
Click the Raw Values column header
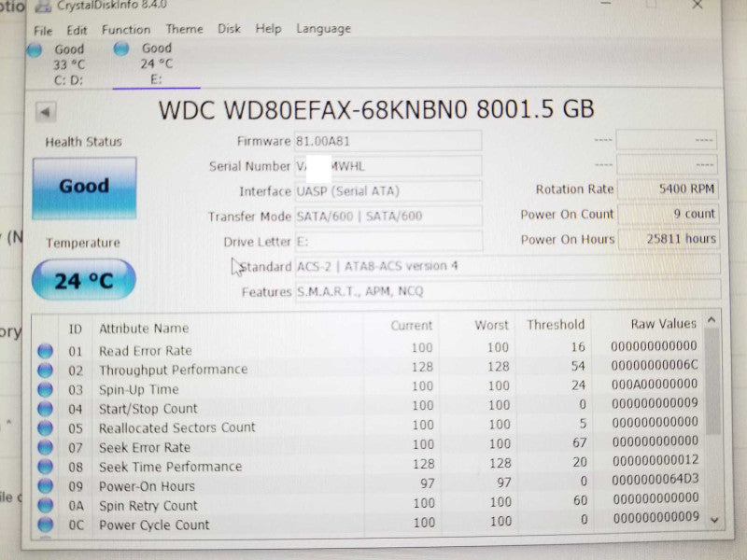tap(663, 324)
